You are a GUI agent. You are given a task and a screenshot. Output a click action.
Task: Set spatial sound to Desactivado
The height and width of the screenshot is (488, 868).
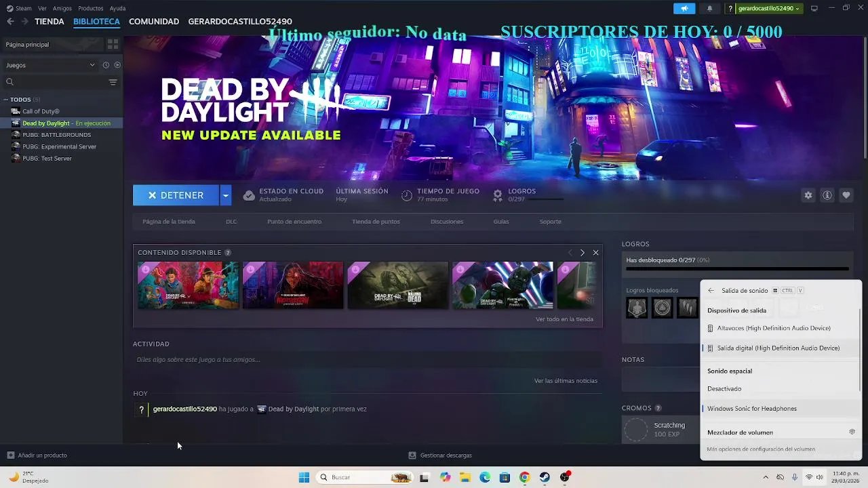click(781, 388)
